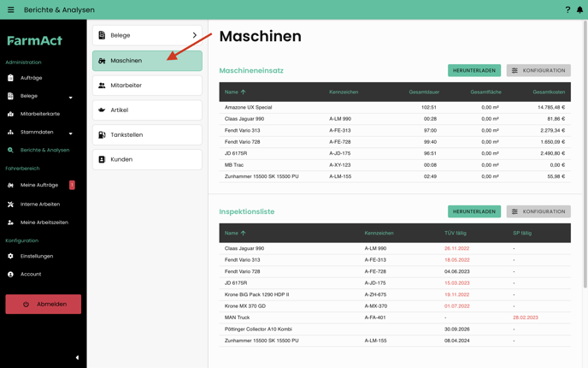Select Fendt Vario 313 in Maschineneinsatz table
This screenshot has width=588, height=368.
(x=395, y=130)
